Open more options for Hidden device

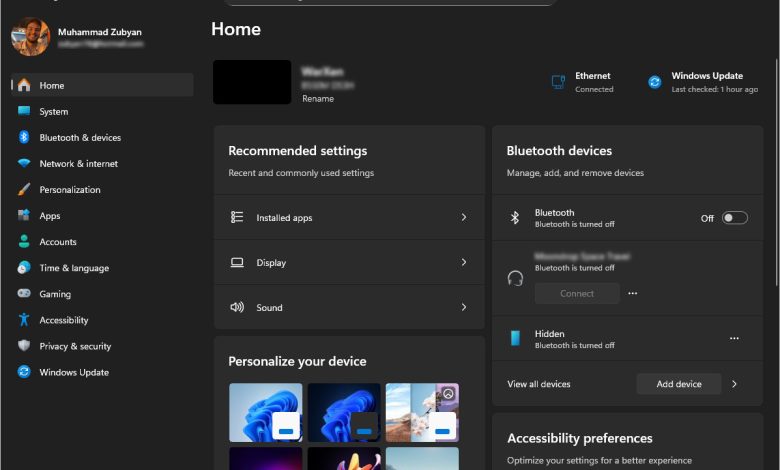pos(734,338)
